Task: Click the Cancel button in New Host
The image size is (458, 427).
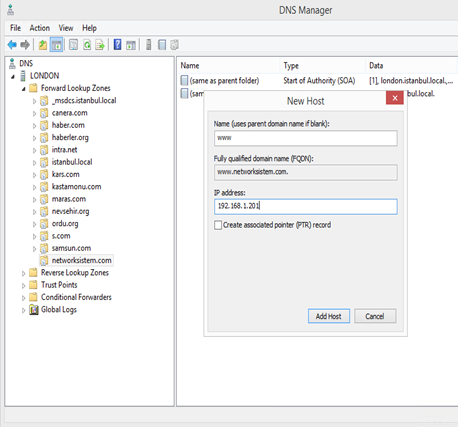Action: click(x=375, y=316)
